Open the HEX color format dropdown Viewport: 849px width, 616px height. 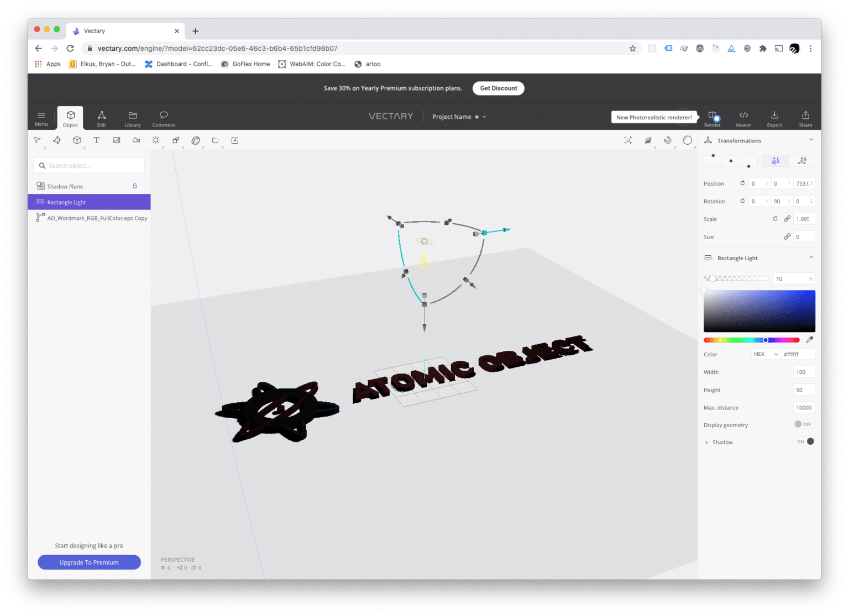tap(766, 354)
